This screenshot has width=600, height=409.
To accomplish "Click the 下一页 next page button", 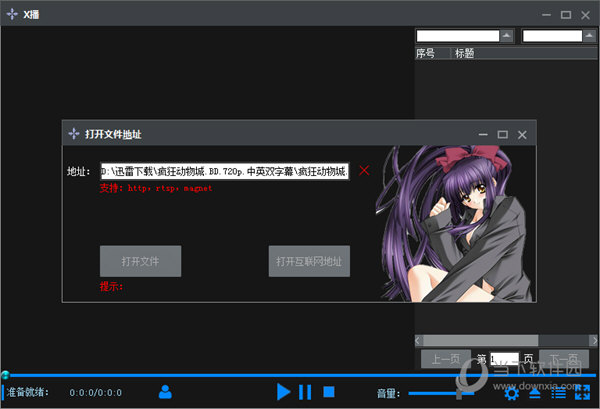I will pyautogui.click(x=564, y=359).
